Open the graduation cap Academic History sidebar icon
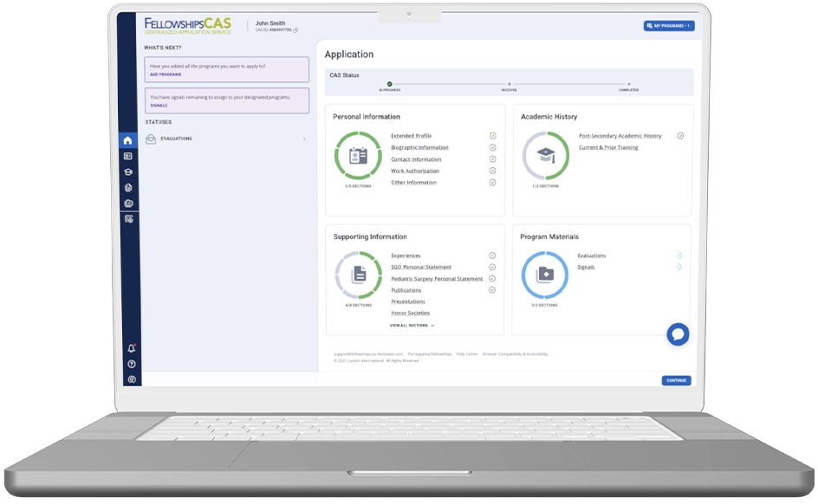818x504 pixels. tap(128, 172)
